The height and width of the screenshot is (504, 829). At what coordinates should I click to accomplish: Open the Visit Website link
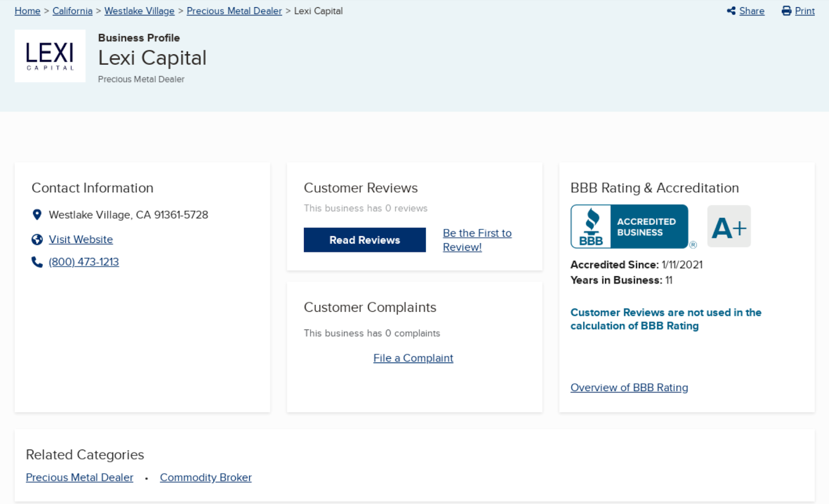pyautogui.click(x=81, y=239)
